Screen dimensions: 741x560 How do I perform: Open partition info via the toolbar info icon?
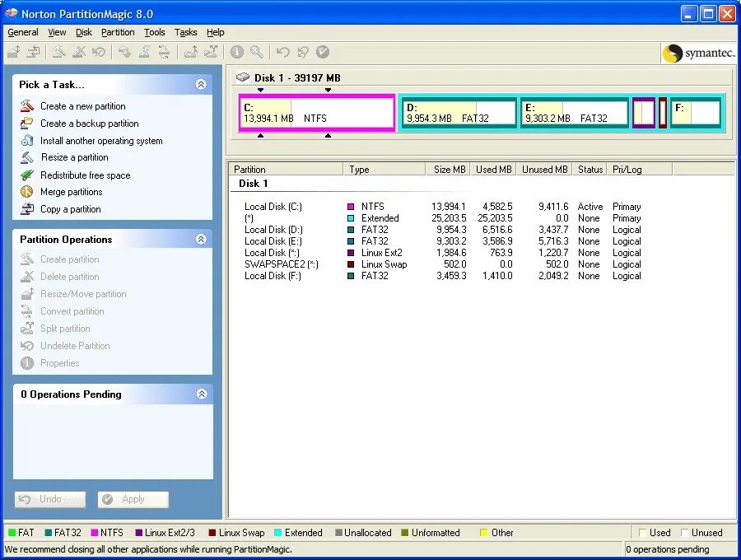pyautogui.click(x=238, y=52)
